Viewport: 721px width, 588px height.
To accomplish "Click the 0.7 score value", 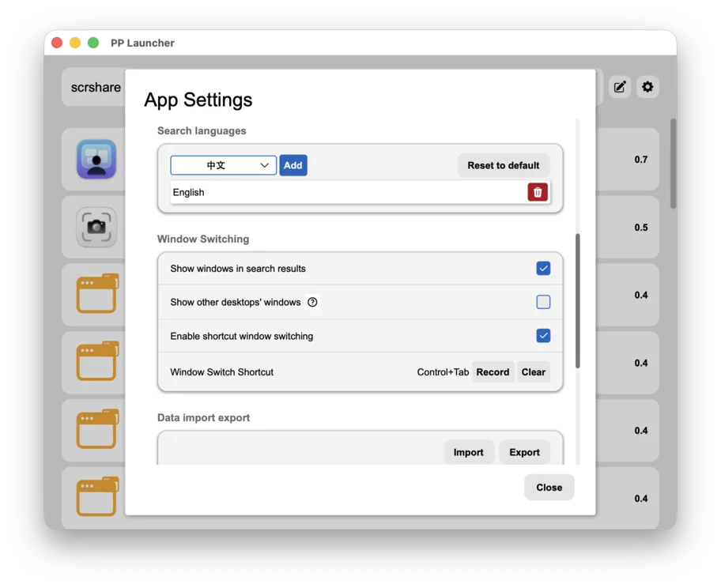I will [640, 160].
